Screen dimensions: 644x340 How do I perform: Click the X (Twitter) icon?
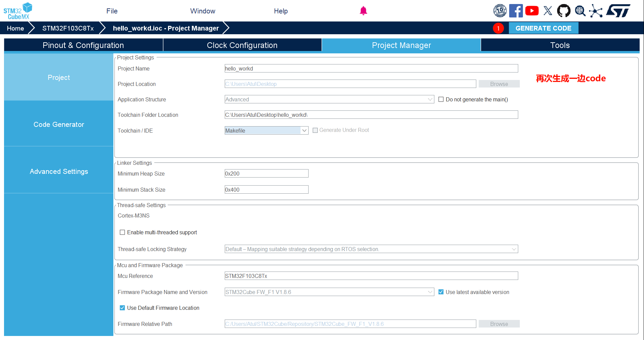(548, 11)
